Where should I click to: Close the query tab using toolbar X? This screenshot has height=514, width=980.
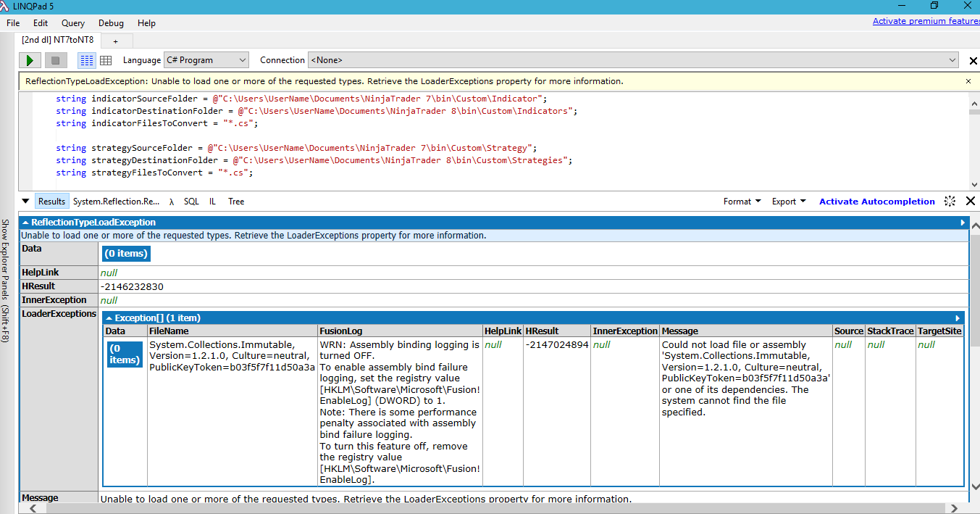[973, 60]
